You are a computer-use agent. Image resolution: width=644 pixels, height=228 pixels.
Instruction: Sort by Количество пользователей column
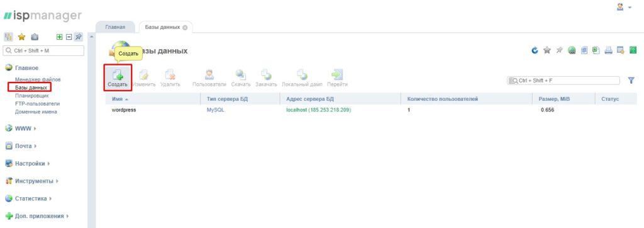point(467,99)
